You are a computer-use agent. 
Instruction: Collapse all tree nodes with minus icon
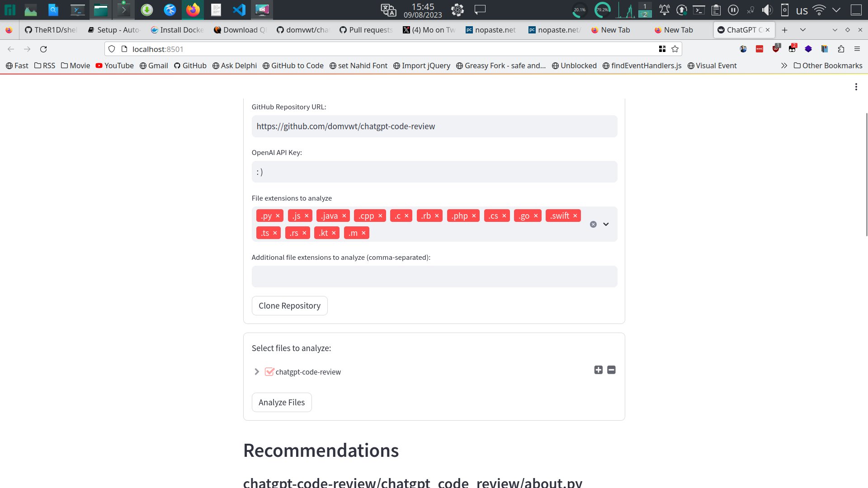point(611,370)
